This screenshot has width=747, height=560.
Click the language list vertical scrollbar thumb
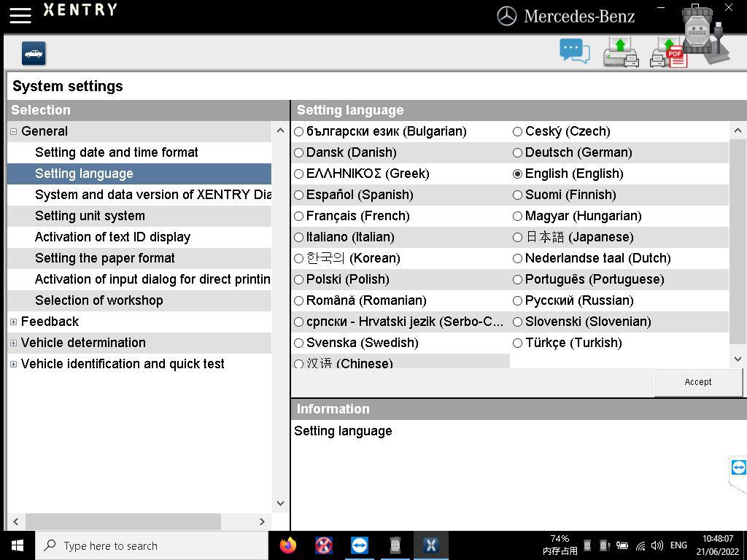coord(738,241)
